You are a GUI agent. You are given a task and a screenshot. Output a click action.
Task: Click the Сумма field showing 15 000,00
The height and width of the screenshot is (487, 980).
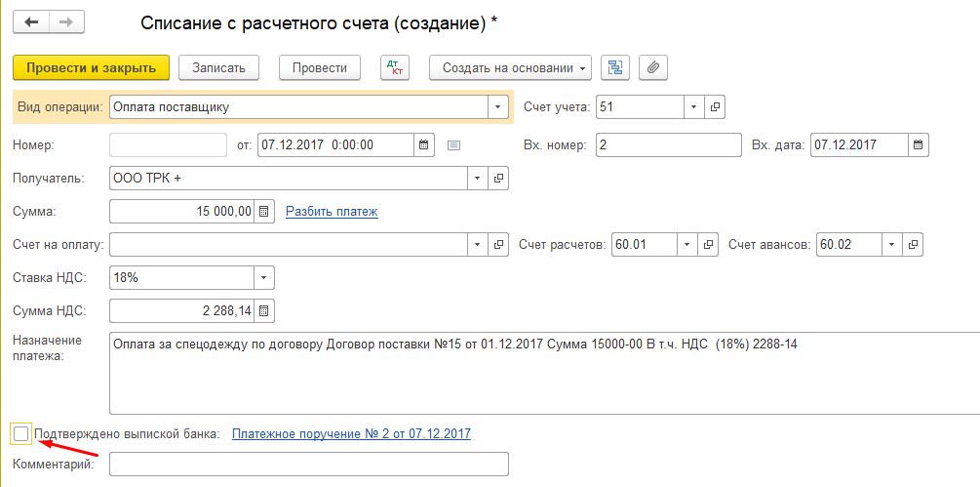[x=182, y=212]
